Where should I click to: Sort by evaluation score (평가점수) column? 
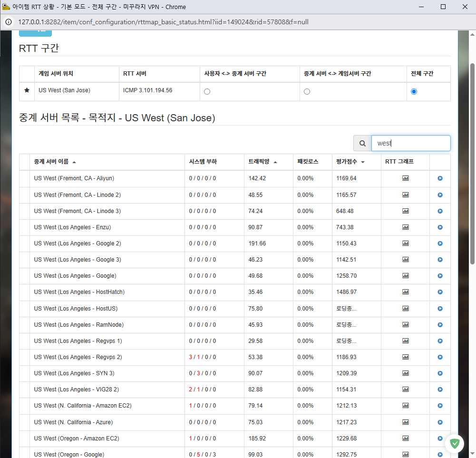point(350,162)
